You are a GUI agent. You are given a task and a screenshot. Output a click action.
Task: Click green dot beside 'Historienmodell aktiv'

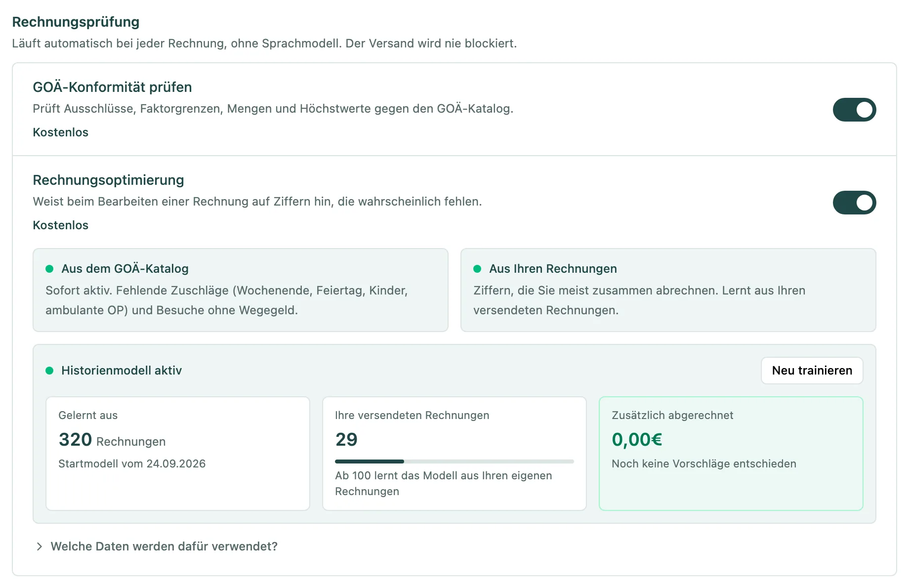pos(49,371)
